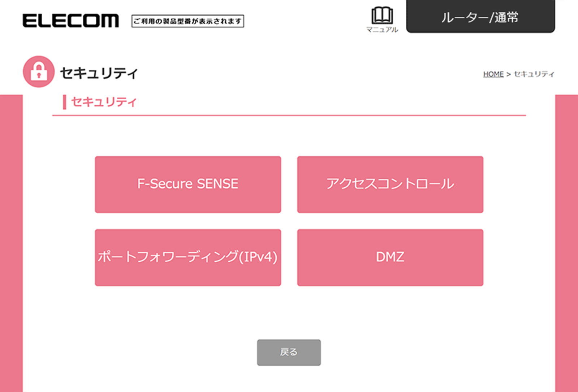Select the ルーター/通常 mode tab
The height and width of the screenshot is (392, 578).
pyautogui.click(x=480, y=17)
